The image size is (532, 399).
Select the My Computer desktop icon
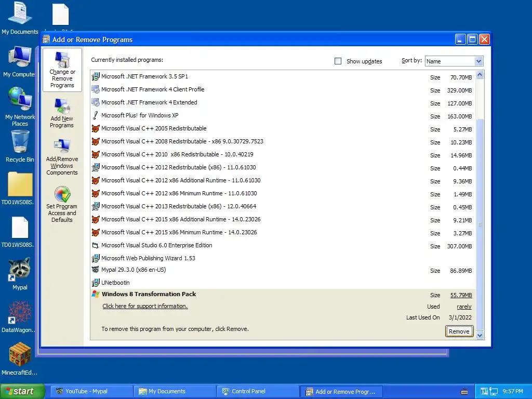(19, 61)
